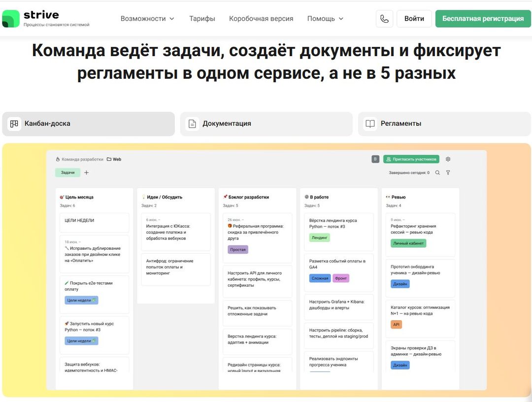Open the Антифрод task card
Viewport: 532px width, 402px height.
coord(176,269)
